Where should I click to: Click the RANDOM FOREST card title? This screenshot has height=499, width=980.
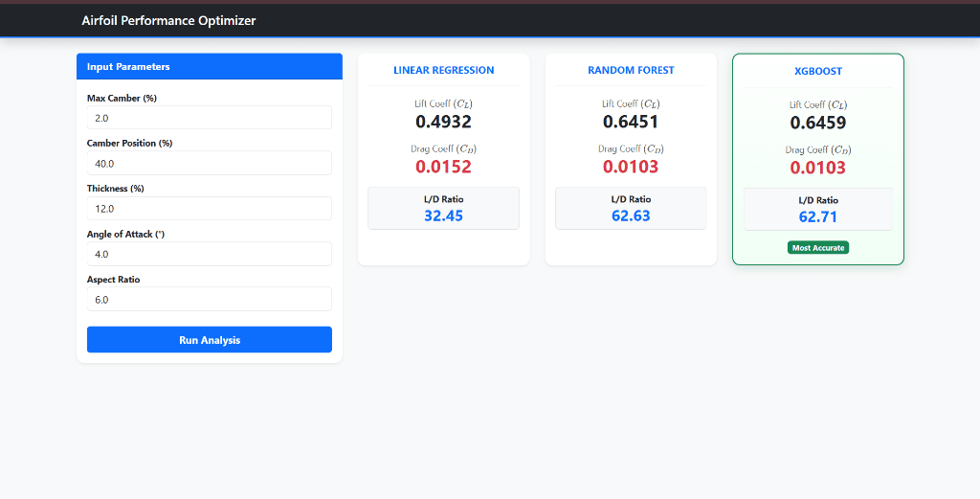click(x=632, y=70)
